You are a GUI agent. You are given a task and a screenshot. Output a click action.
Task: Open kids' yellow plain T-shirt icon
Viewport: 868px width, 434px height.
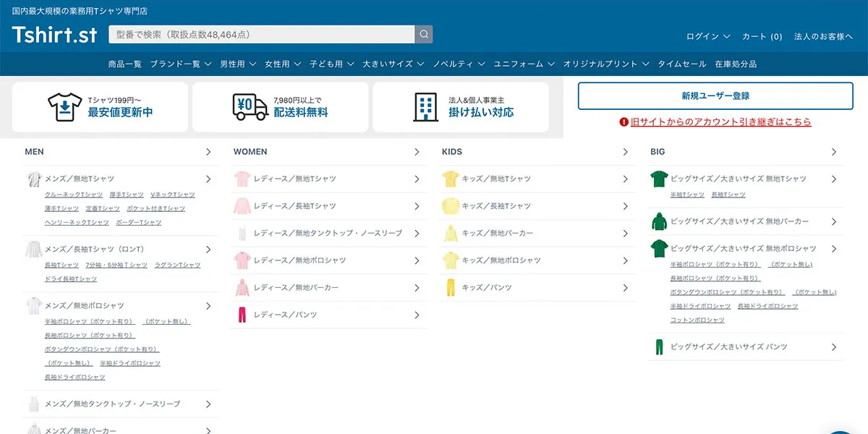click(451, 179)
